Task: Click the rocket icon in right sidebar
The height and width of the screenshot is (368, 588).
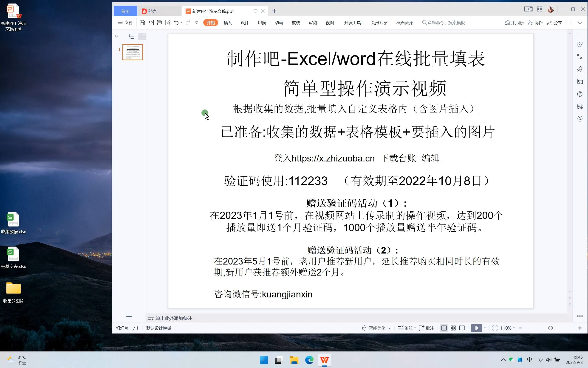Action: [x=580, y=44]
